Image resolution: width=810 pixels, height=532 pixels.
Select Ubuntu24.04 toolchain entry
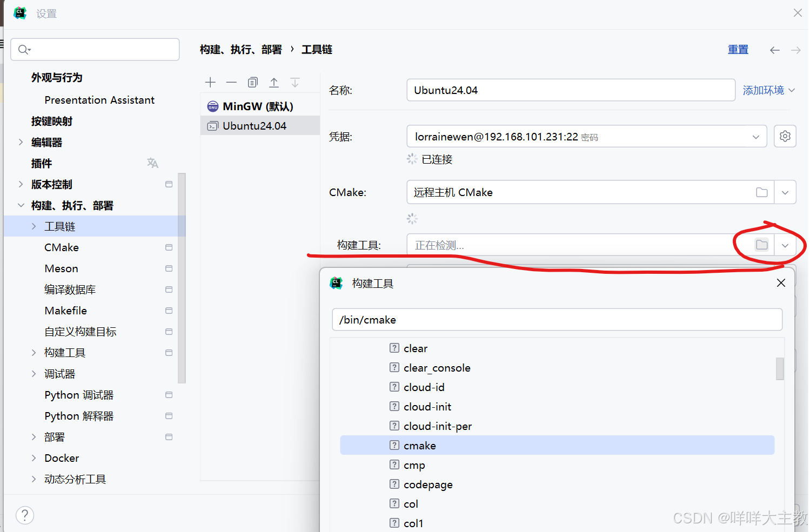pos(260,126)
